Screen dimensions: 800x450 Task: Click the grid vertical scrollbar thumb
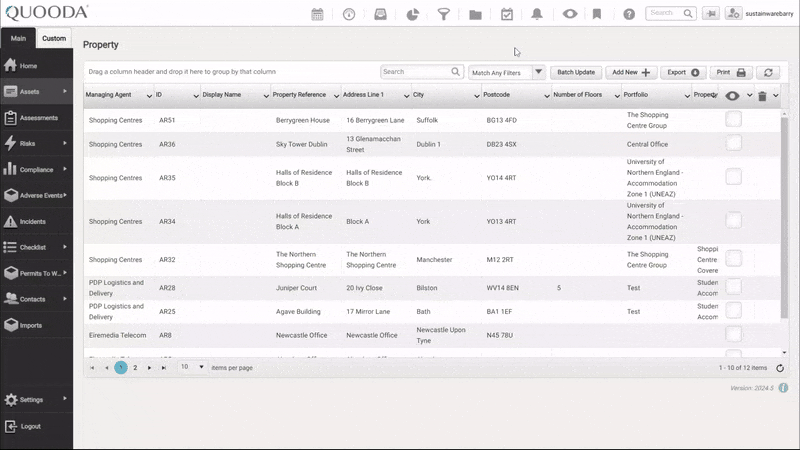[784, 219]
